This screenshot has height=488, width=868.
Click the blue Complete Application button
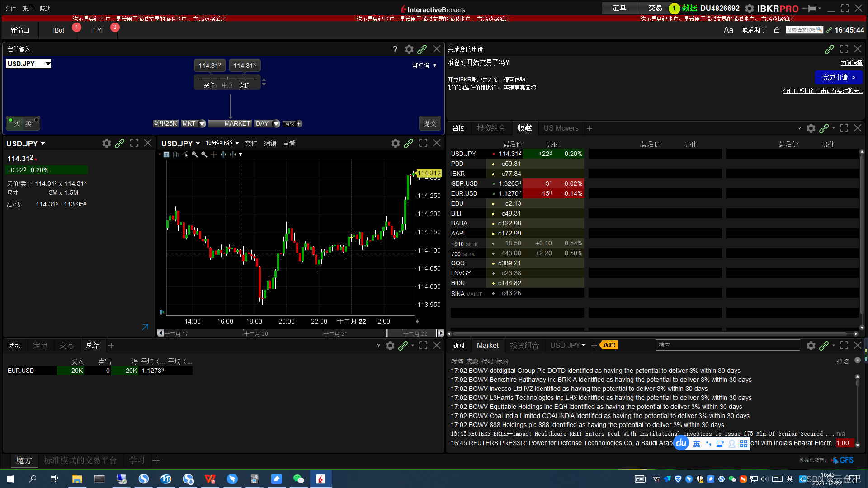839,78
